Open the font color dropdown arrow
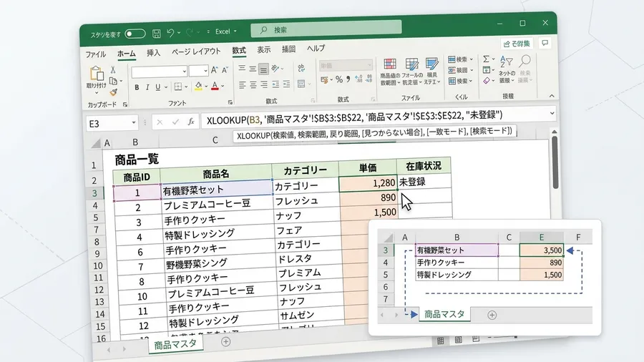Screen dimensions: 644x362 tap(223, 86)
